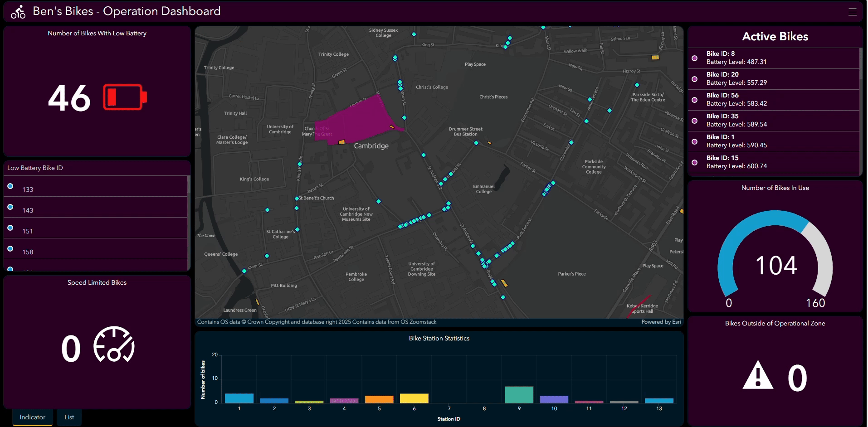The width and height of the screenshot is (868, 427).
Task: Click the speedometer icon for speed limited bikes
Action: 114,345
